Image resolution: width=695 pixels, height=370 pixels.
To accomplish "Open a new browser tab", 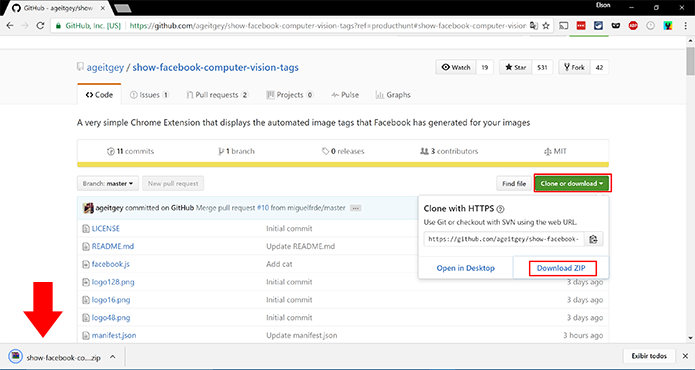I will 122,8.
